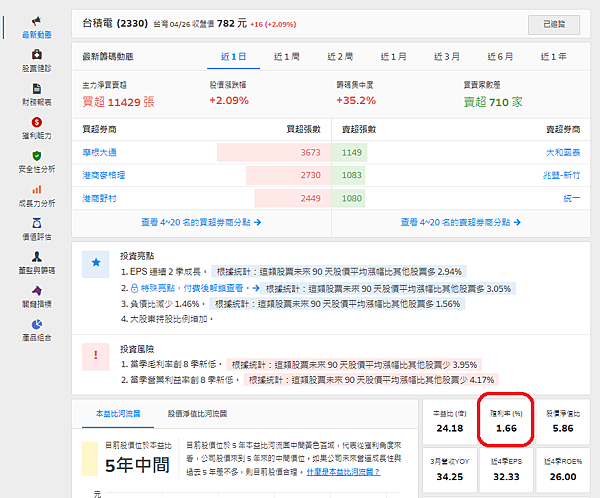The width and height of the screenshot is (600, 498).
Task: Open the 兆豐-新竹 broker link
Action: (x=561, y=175)
